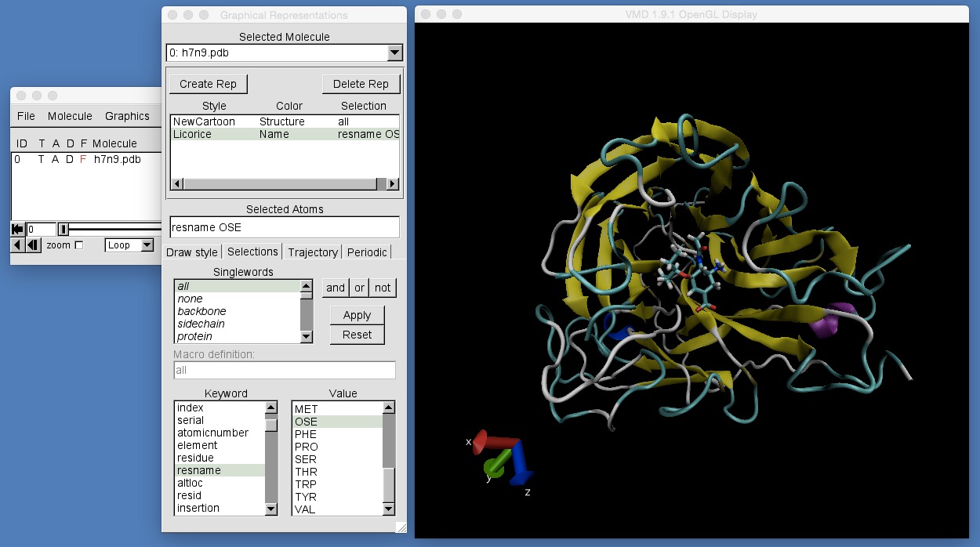
Task: Click the 'not' boolean operator button
Action: [383, 288]
